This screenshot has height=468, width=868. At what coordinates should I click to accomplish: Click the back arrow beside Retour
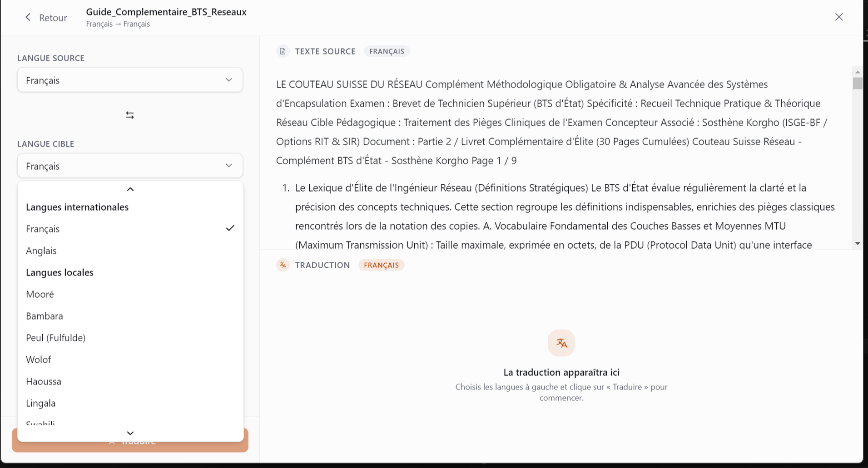28,17
